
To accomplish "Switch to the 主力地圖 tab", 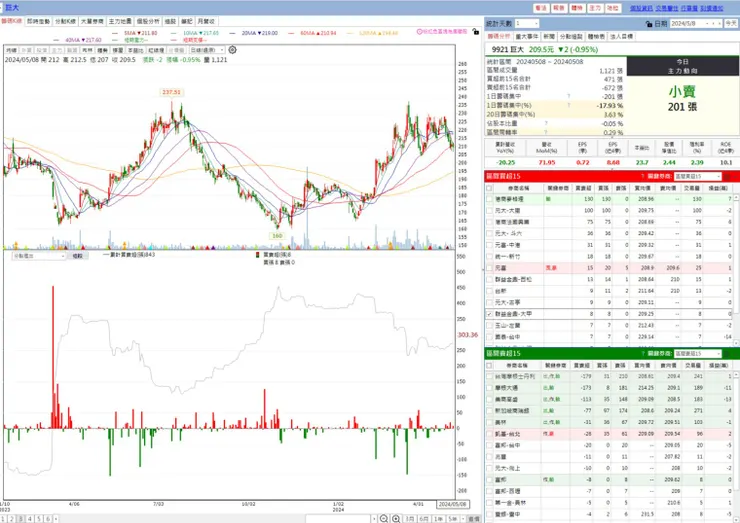I will [120, 21].
